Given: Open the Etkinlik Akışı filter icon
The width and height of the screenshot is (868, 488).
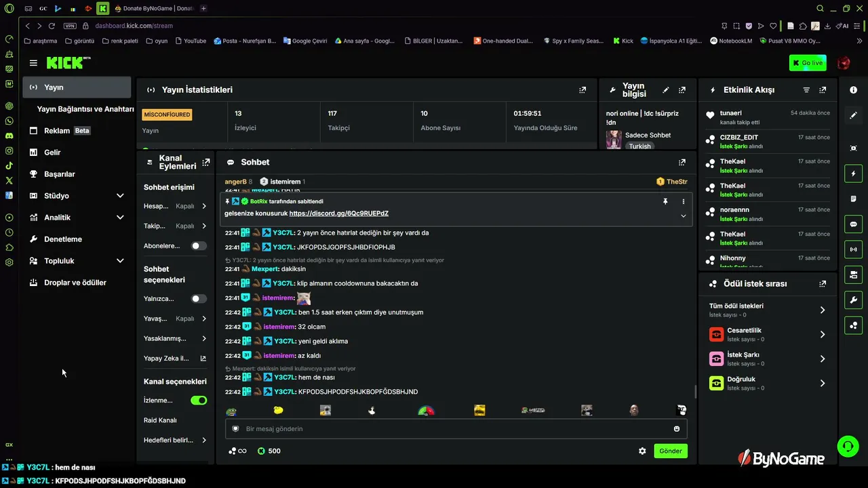Looking at the screenshot, I should click(x=806, y=89).
